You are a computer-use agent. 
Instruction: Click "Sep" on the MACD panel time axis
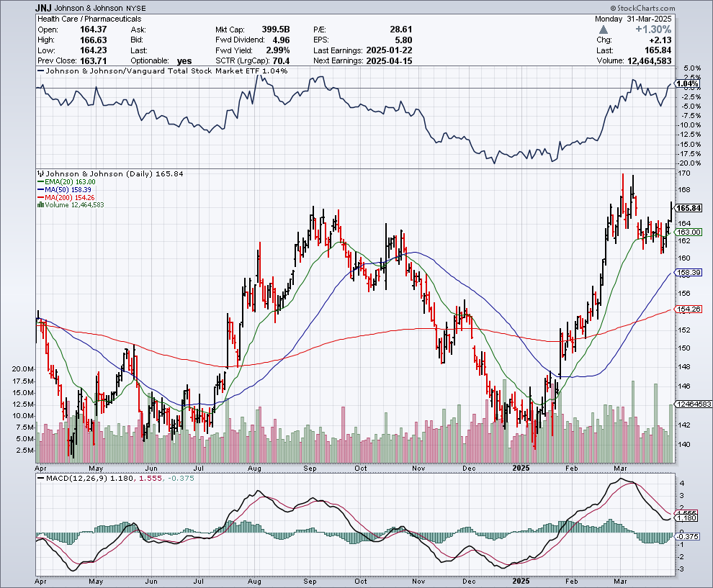(310, 582)
